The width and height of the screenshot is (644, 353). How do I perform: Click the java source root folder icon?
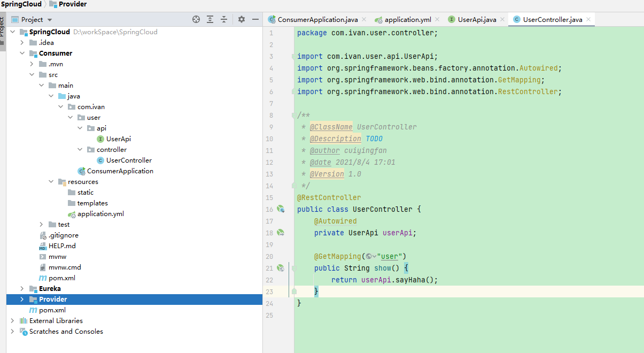[x=62, y=96]
